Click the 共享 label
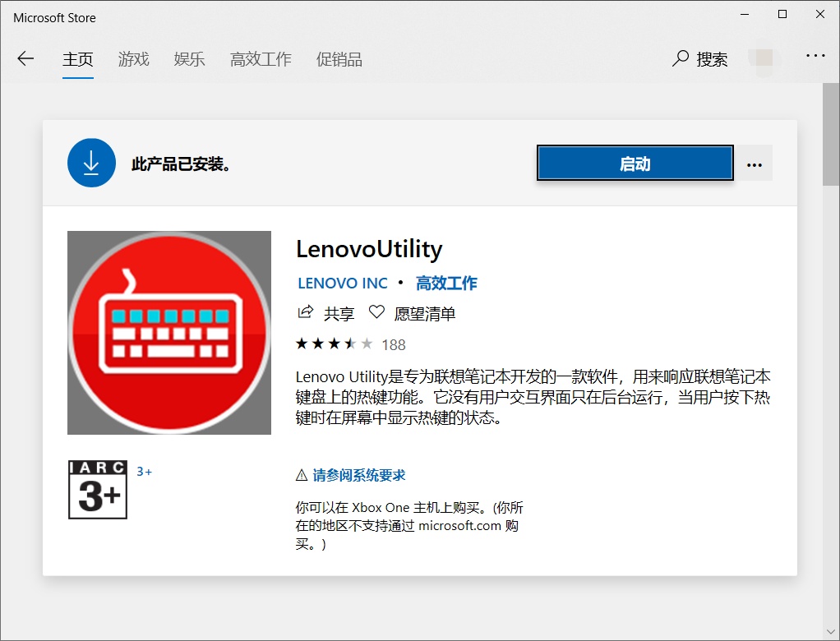This screenshot has width=840, height=641. coord(339,313)
